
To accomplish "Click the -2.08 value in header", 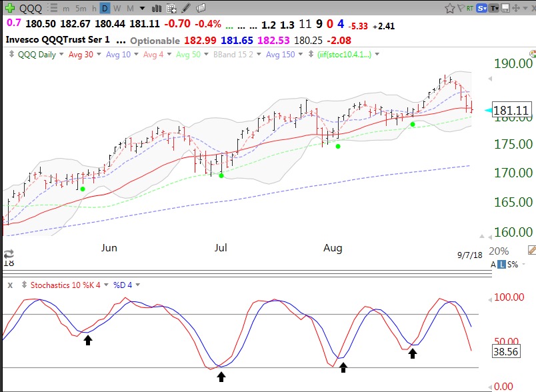I will [x=339, y=40].
